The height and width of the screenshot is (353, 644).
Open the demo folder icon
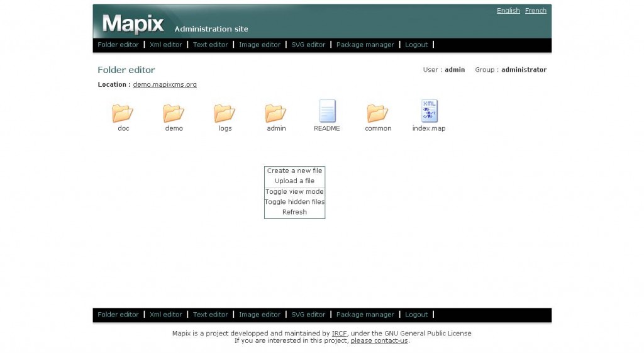[x=174, y=113]
